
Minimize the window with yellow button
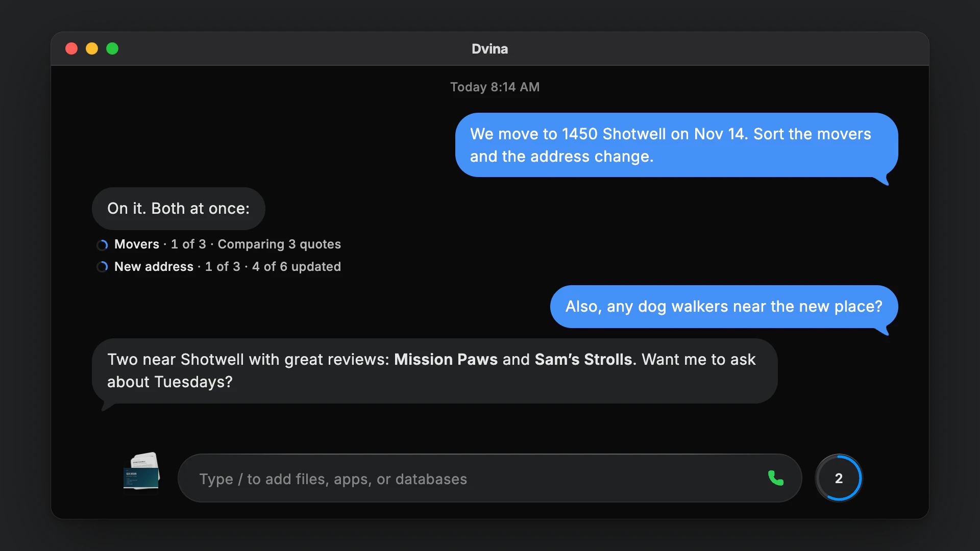[92, 48]
